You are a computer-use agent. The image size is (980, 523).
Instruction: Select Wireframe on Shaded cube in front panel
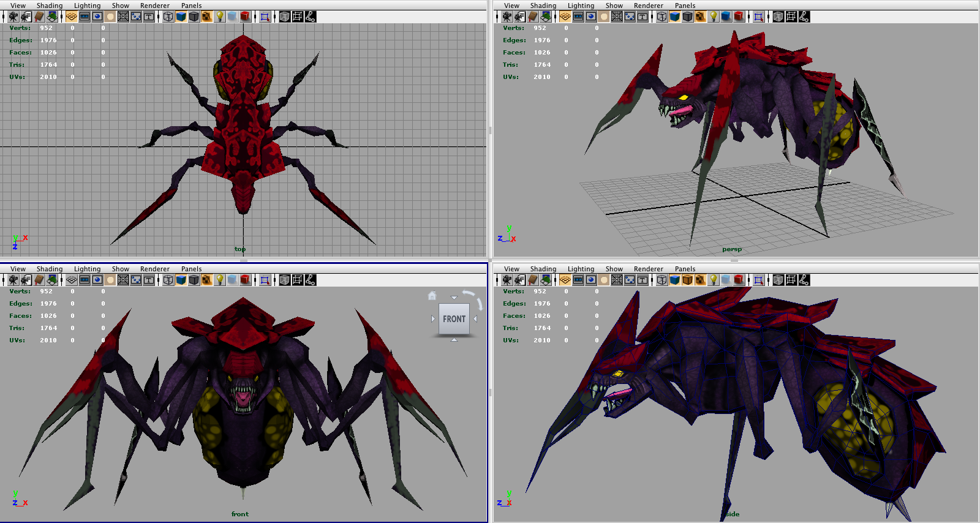[194, 280]
